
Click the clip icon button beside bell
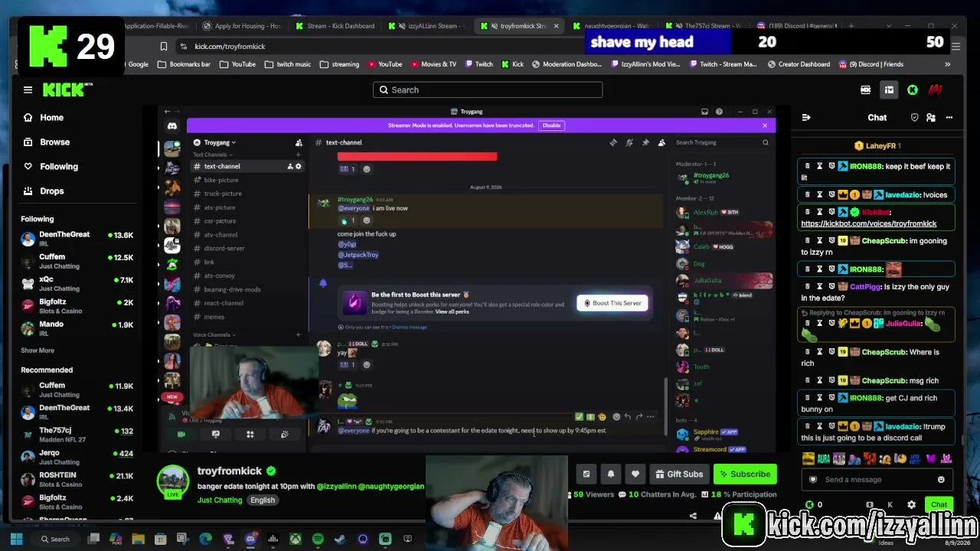coord(586,474)
